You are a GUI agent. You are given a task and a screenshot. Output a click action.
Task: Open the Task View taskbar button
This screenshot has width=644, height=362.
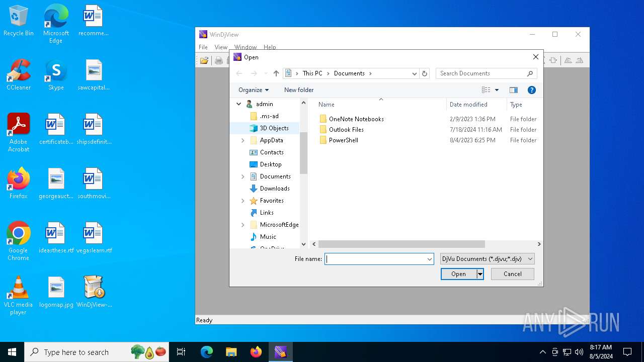181,352
